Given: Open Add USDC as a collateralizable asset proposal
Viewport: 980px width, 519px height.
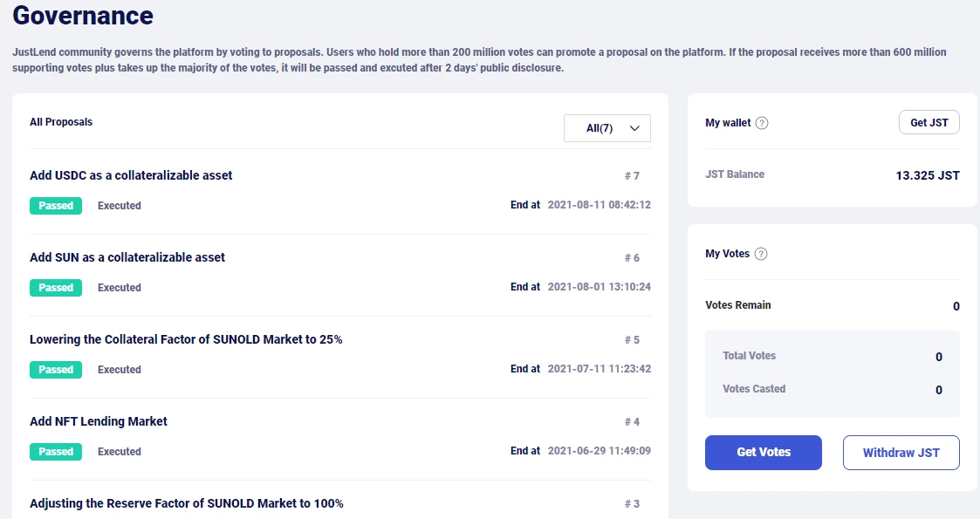Looking at the screenshot, I should coord(131,175).
